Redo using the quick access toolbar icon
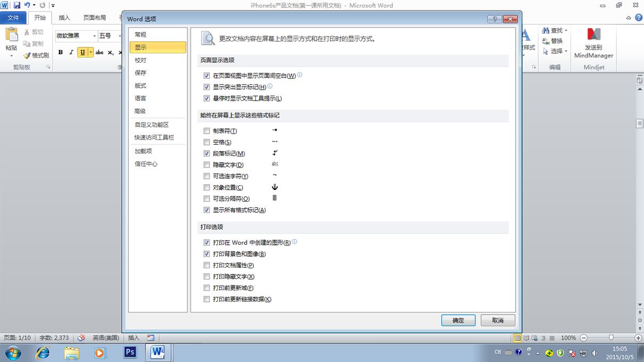Screen dimensions: 644x362 click(43, 5)
